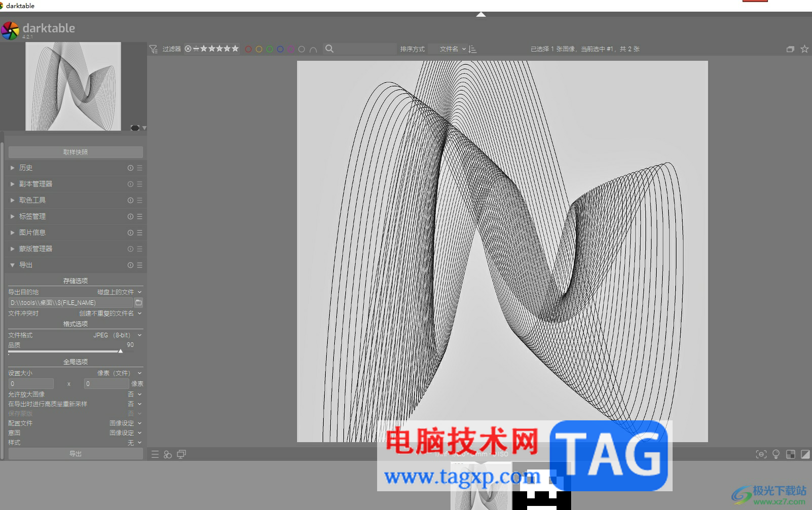Open styles quick access icon in bottom toolbar
Viewport: 812px width, 510px height.
[168, 454]
